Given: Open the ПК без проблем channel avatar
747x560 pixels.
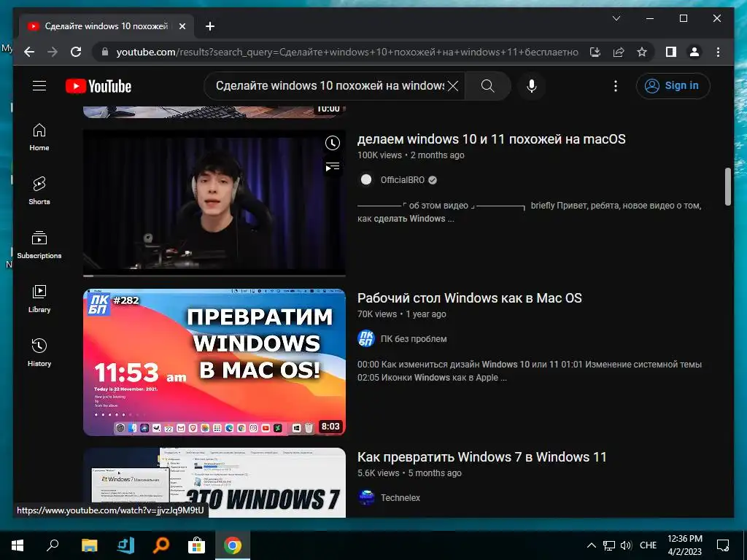Looking at the screenshot, I should (366, 338).
